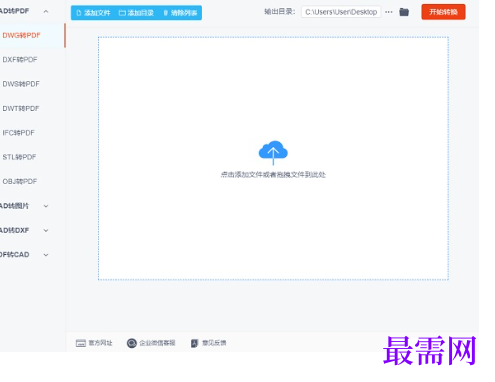Start conversion with the red 开始转换 button

443,12
